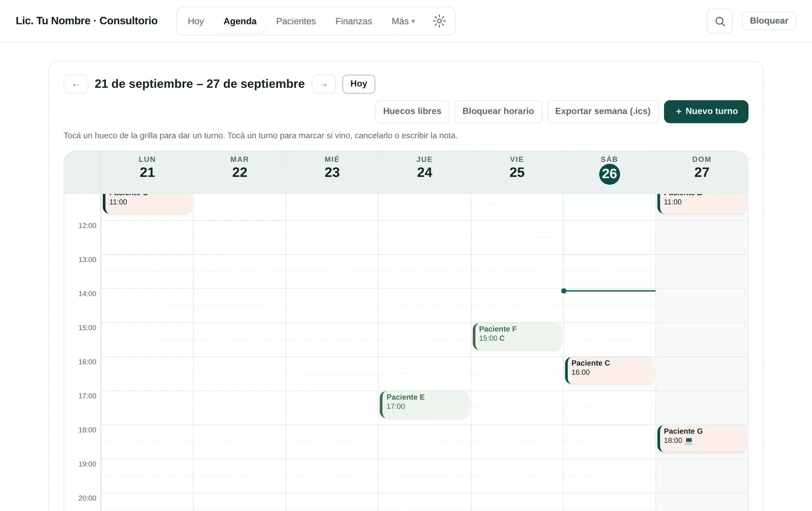812x511 pixels.
Task: Switch to the Agenda tab
Action: (x=240, y=21)
